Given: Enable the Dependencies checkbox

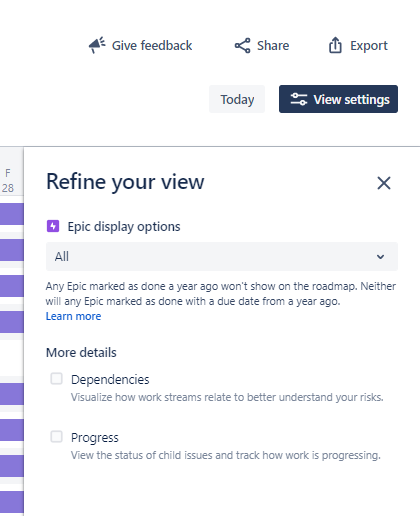Looking at the screenshot, I should click(56, 379).
